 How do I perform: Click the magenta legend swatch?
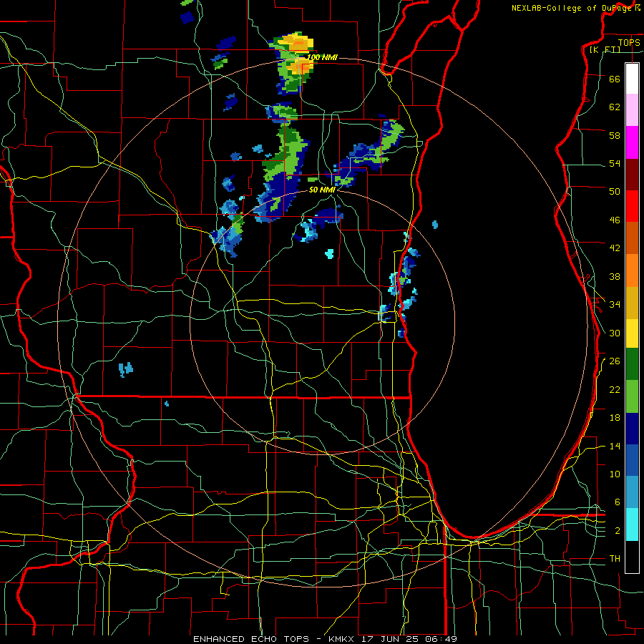632,142
